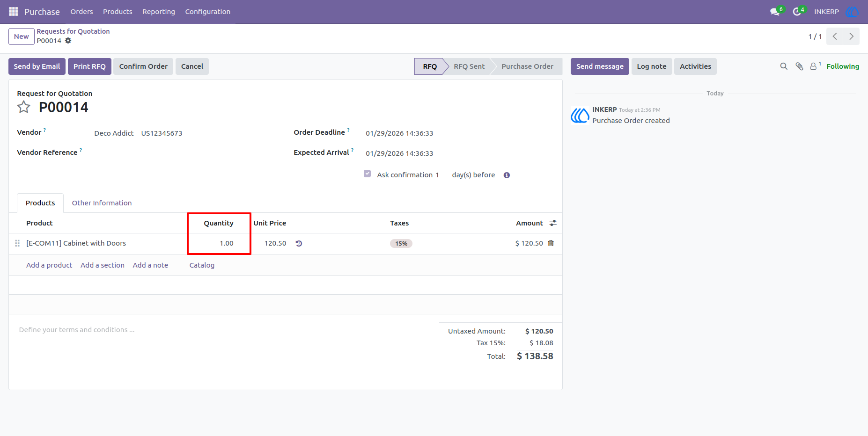Open the Orders menu
Image resolution: width=868 pixels, height=436 pixels.
(x=81, y=12)
